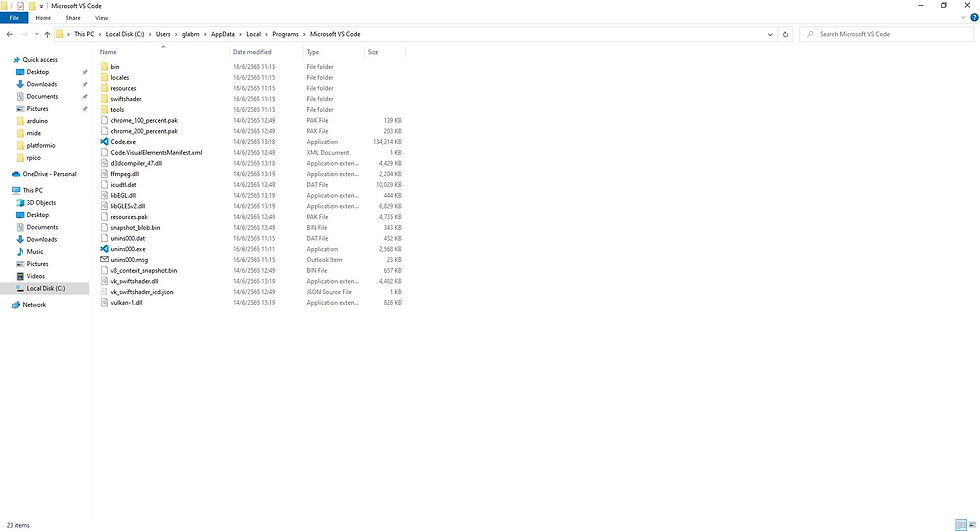980x531 pixels.
Task: Select the locales folder
Action: coord(119,77)
